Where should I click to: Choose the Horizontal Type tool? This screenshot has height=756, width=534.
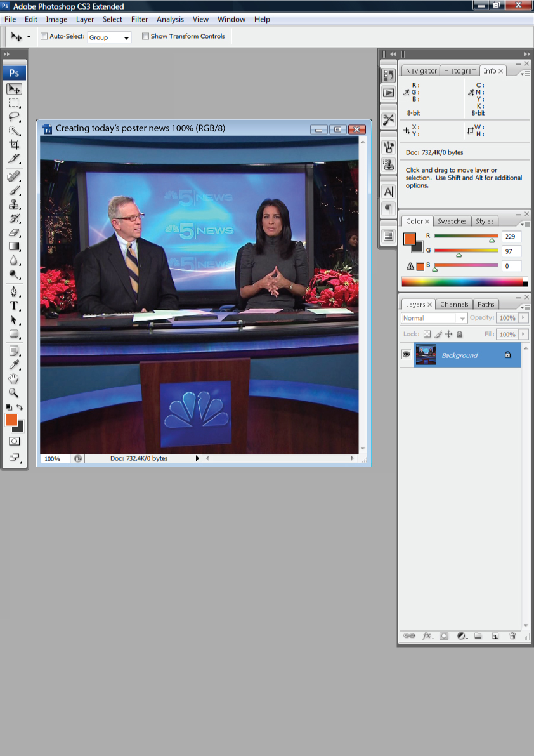tap(14, 305)
